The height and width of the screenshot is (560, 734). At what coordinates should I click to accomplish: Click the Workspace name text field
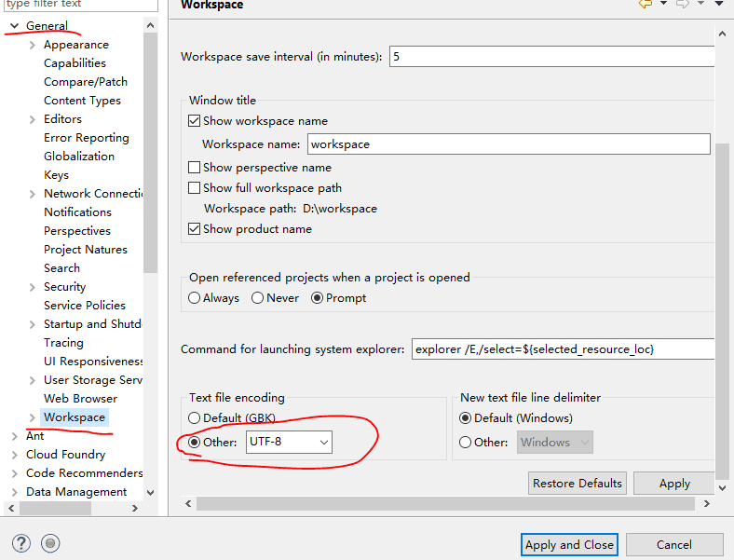[508, 144]
